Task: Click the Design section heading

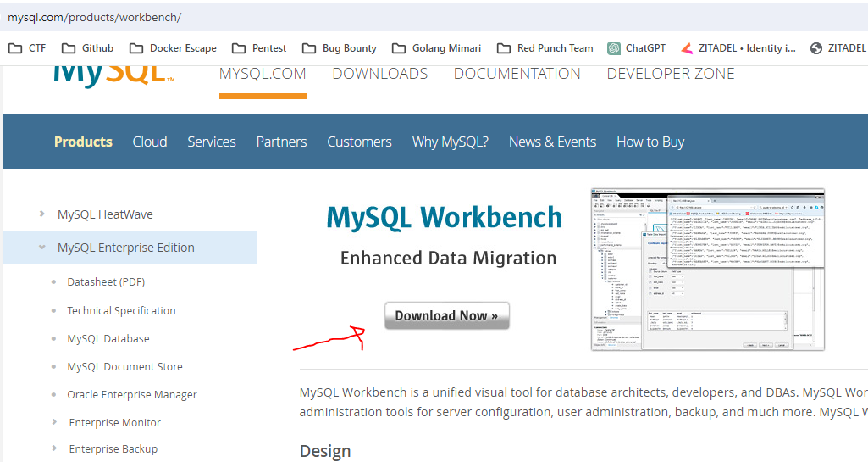Action: tap(325, 452)
